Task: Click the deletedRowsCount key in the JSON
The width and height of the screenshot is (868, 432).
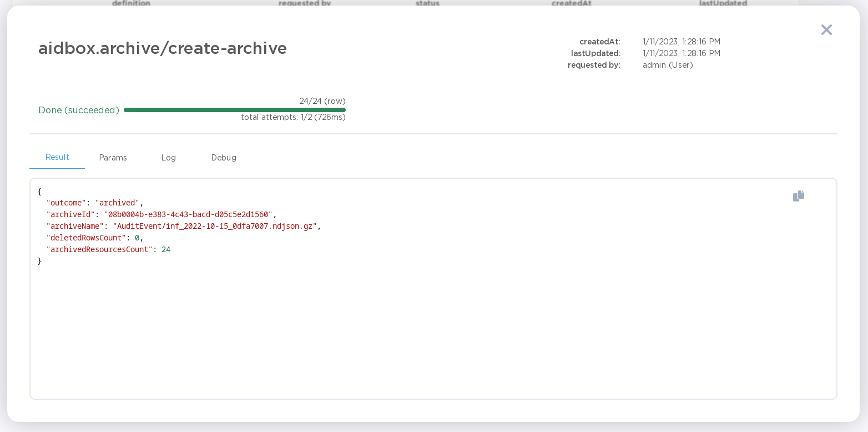Action: 86,238
